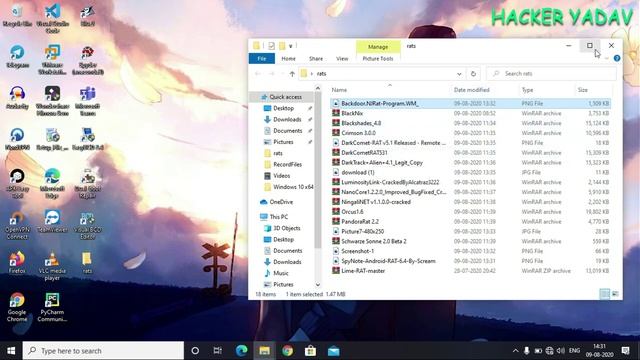Open the rats folder on desktop
The image size is (640, 360).
click(87, 263)
